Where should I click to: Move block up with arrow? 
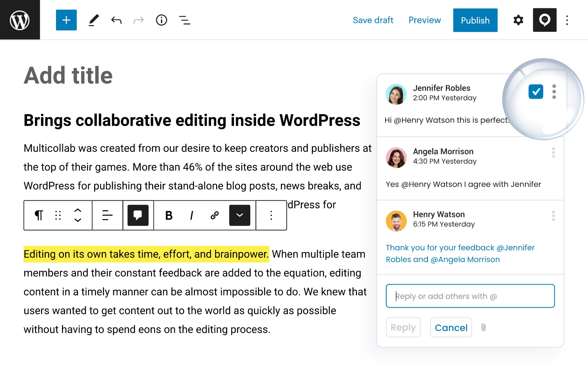78,210
